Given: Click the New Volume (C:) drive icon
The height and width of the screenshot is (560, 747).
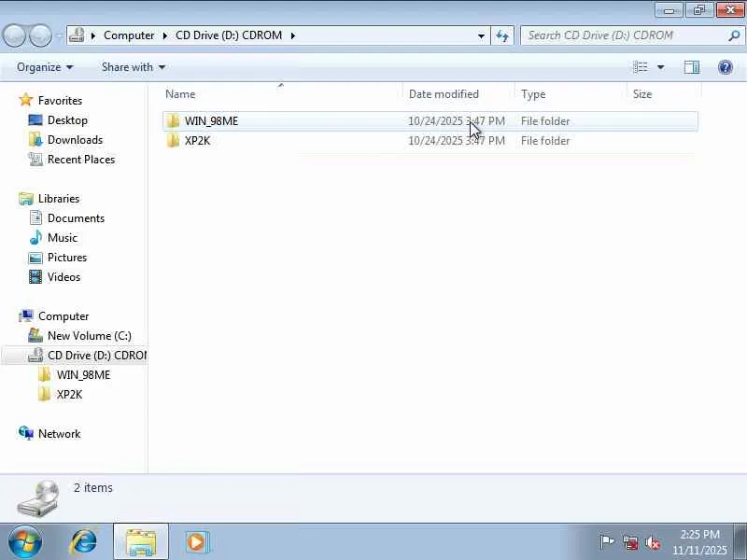Looking at the screenshot, I should 35,336.
